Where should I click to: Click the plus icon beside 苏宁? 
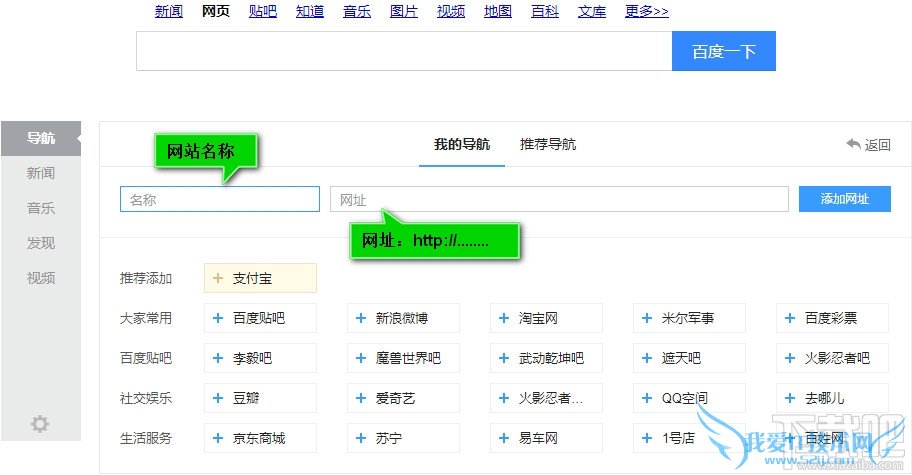coord(361,438)
